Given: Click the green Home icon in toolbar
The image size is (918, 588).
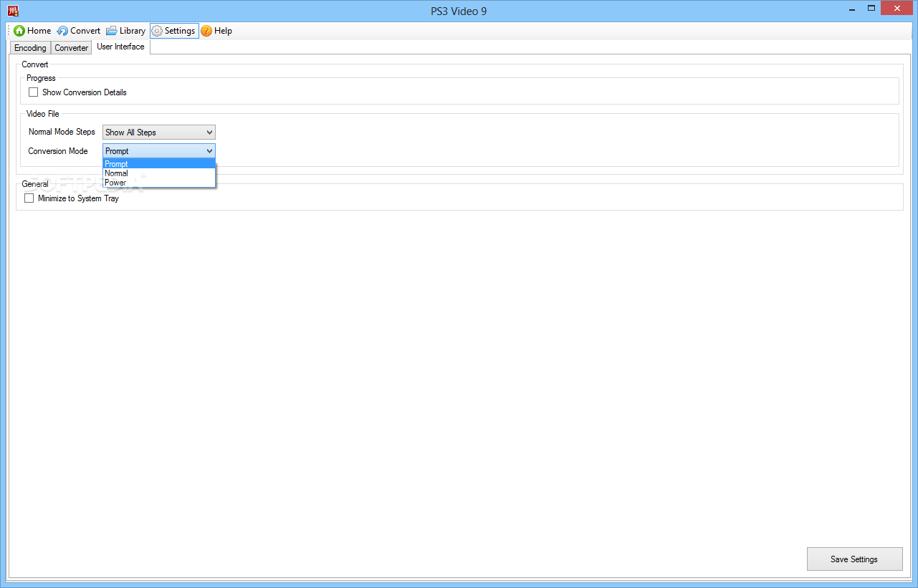Looking at the screenshot, I should [19, 31].
